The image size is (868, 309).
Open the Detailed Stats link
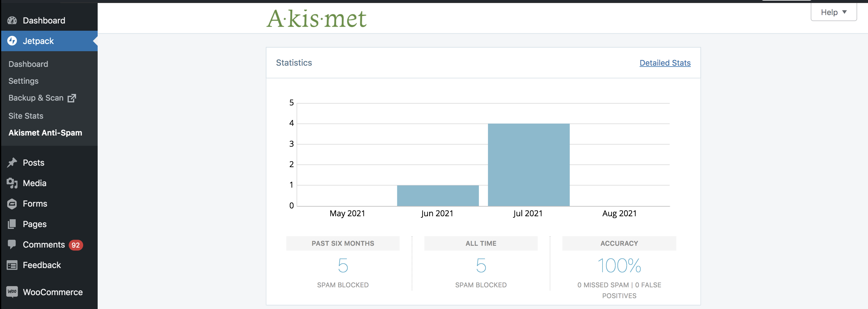click(x=665, y=63)
